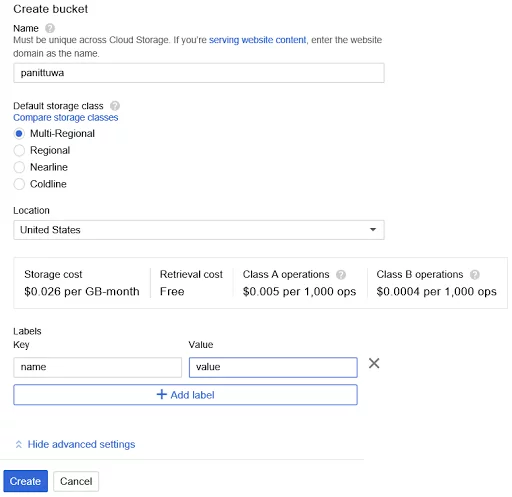Click the 'Location' field label
The height and width of the screenshot is (497, 512).
point(31,211)
